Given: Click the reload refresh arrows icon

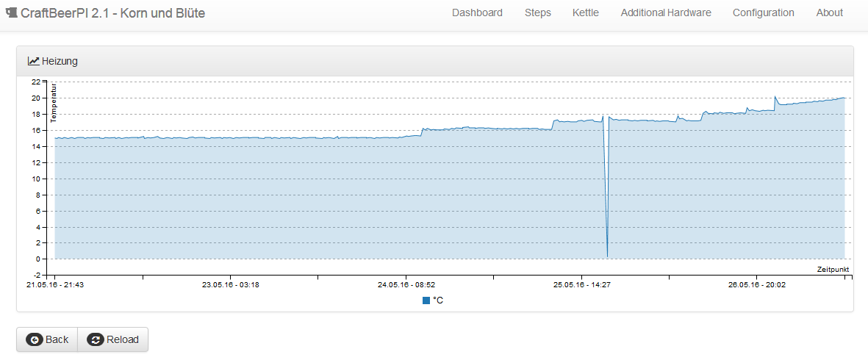Looking at the screenshot, I should pyautogui.click(x=95, y=339).
